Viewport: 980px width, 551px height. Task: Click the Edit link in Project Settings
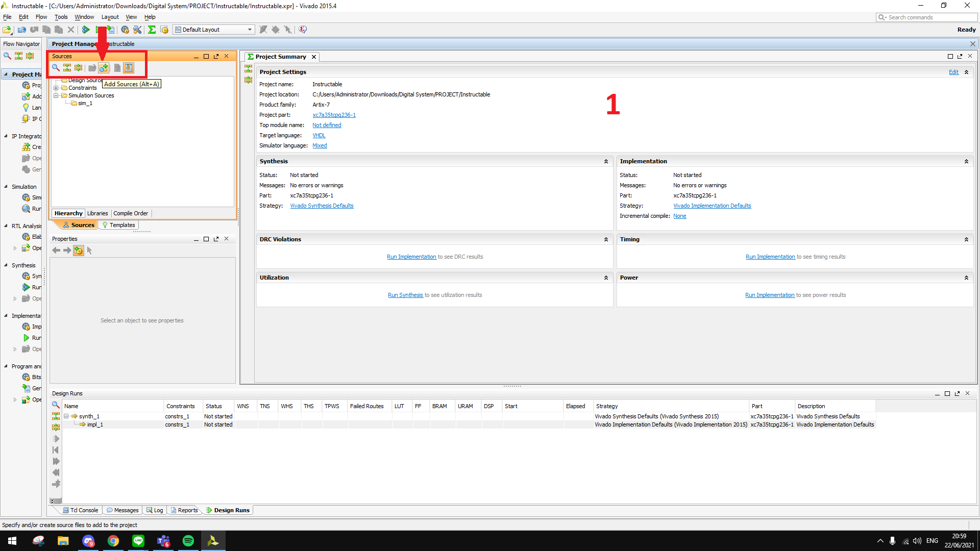pos(953,72)
